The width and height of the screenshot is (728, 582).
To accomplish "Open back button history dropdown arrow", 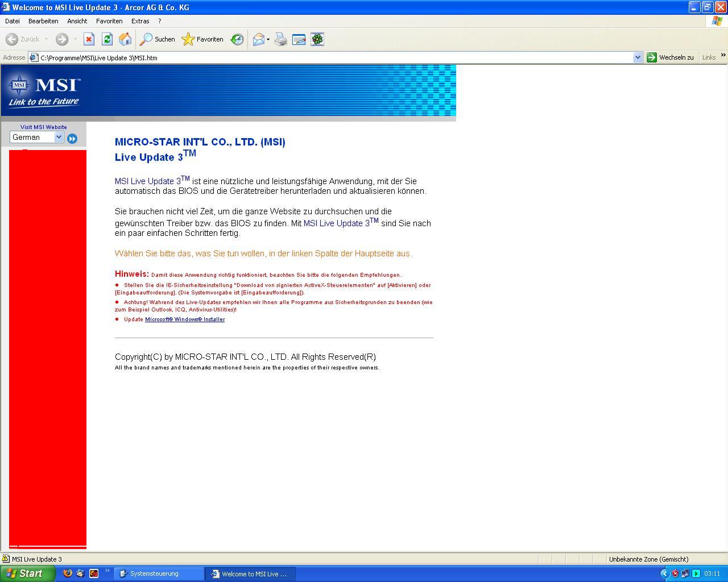I will [46, 39].
